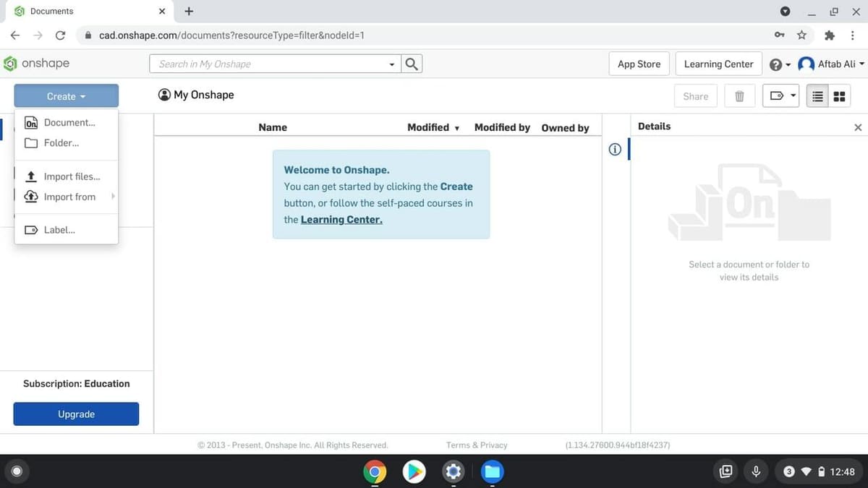868x488 pixels.
Task: Click the search magnifier icon
Action: (412, 64)
